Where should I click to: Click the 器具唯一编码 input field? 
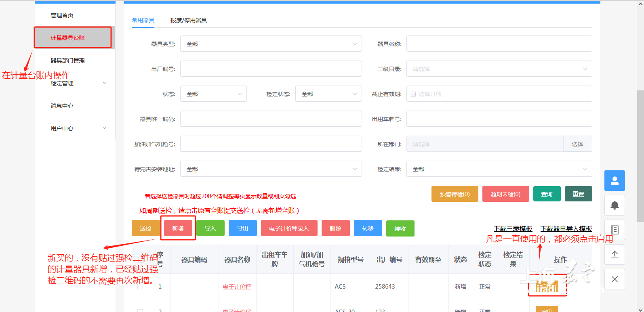point(271,119)
